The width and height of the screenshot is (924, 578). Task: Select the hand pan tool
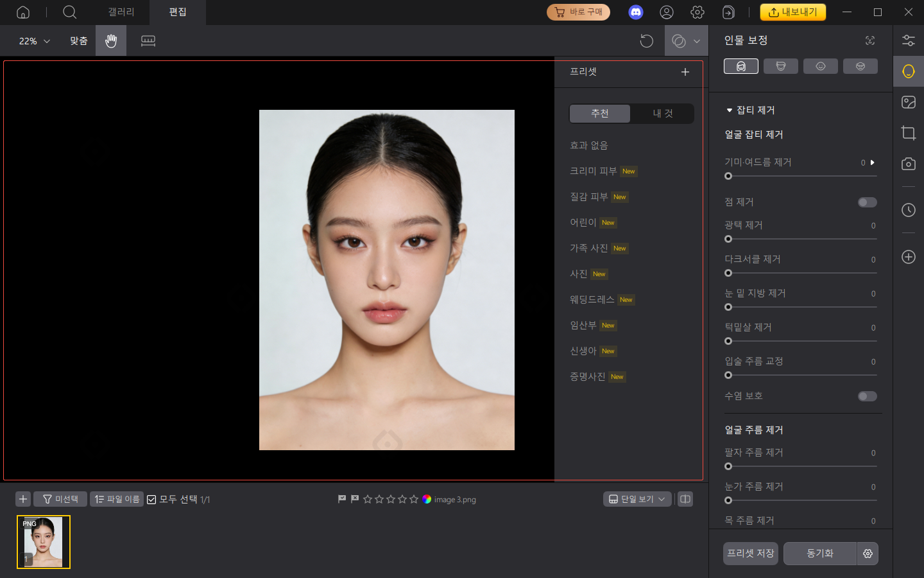coord(110,40)
